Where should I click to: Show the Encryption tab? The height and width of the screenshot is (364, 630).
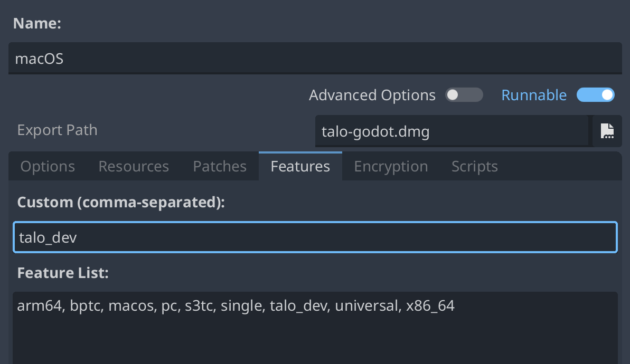391,167
